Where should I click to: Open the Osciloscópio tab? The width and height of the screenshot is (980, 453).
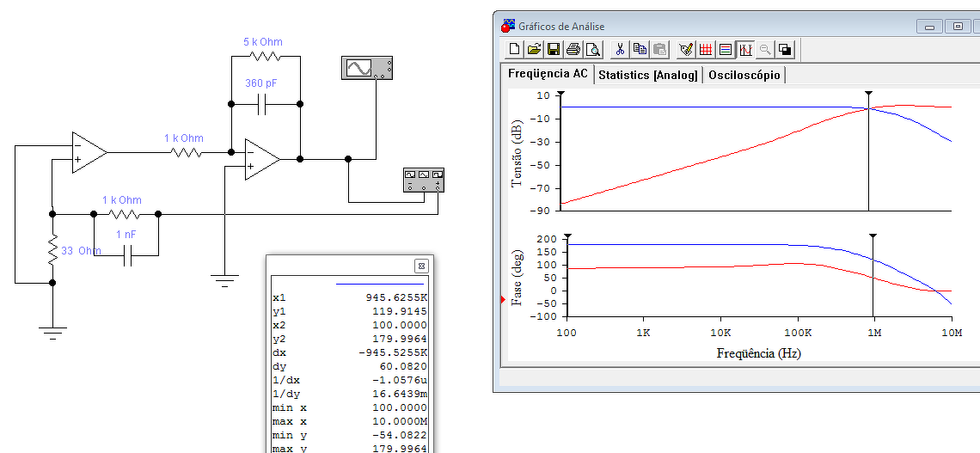click(744, 75)
